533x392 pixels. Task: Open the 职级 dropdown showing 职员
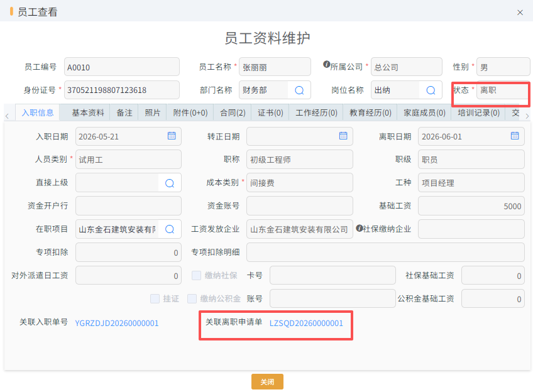tap(471, 160)
